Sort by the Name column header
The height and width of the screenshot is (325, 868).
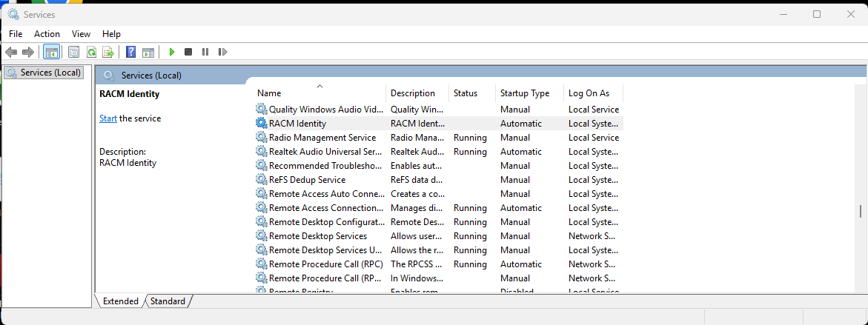point(319,93)
